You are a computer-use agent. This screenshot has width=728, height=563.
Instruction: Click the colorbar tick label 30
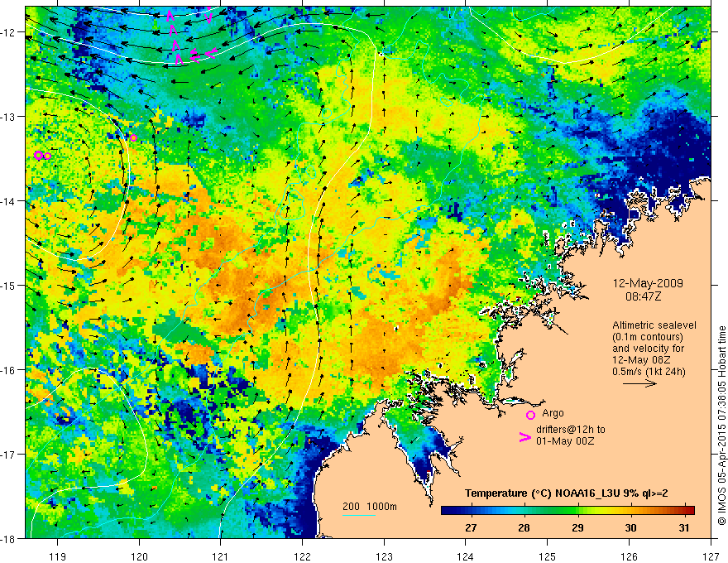tap(630, 528)
